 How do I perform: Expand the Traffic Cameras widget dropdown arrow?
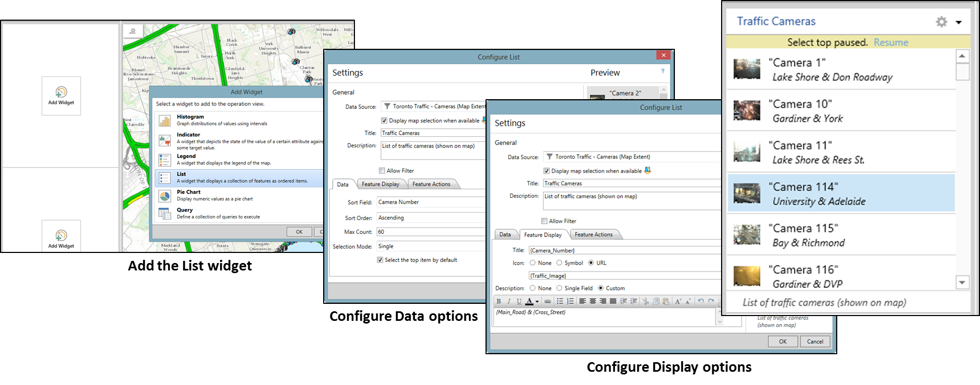click(959, 22)
